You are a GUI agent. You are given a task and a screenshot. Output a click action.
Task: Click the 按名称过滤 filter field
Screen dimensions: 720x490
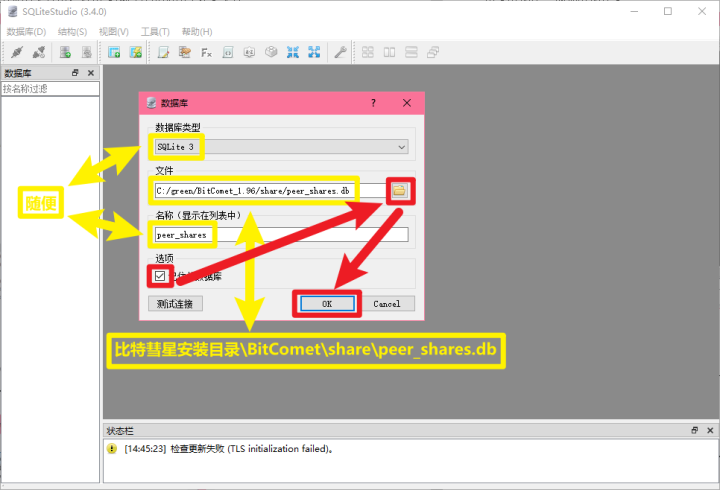coord(51,89)
